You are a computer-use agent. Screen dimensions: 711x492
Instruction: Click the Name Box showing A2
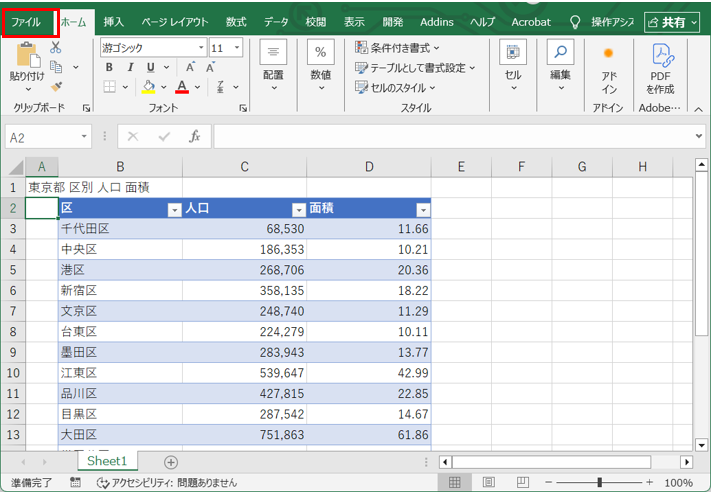(49, 137)
